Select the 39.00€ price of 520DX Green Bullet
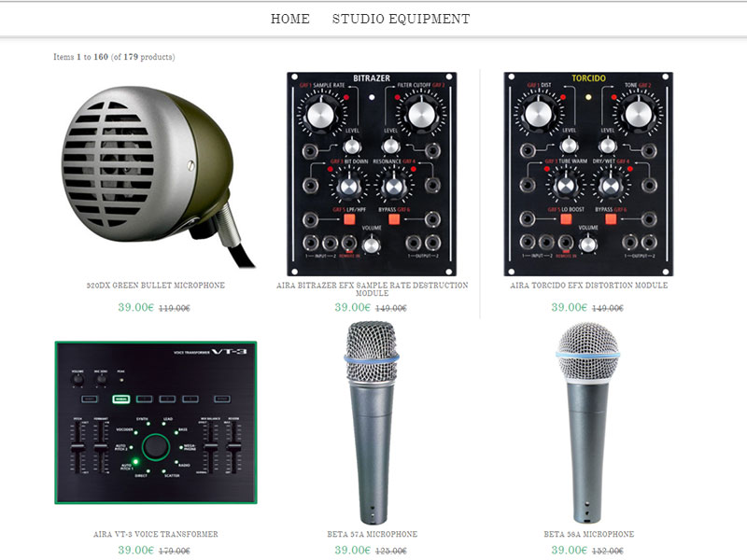This screenshot has width=747, height=560. pos(135,308)
